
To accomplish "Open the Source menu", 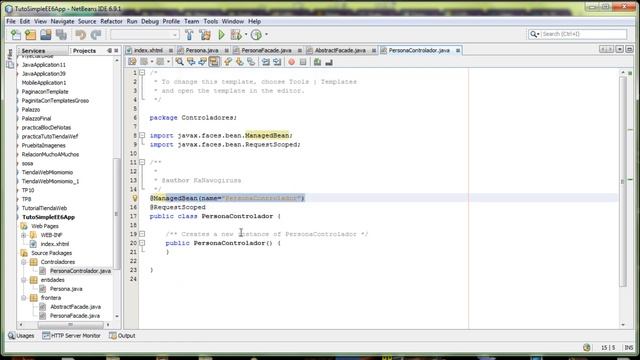I will [87, 21].
